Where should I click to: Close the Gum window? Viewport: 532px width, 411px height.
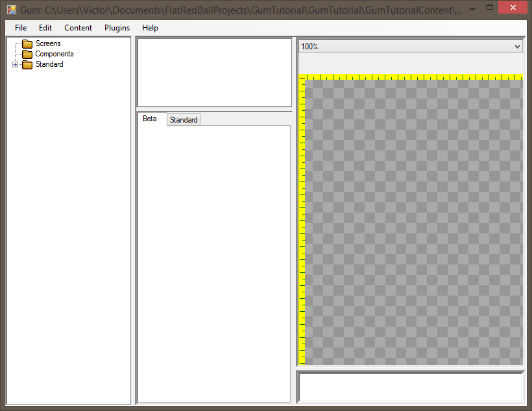tap(512, 7)
